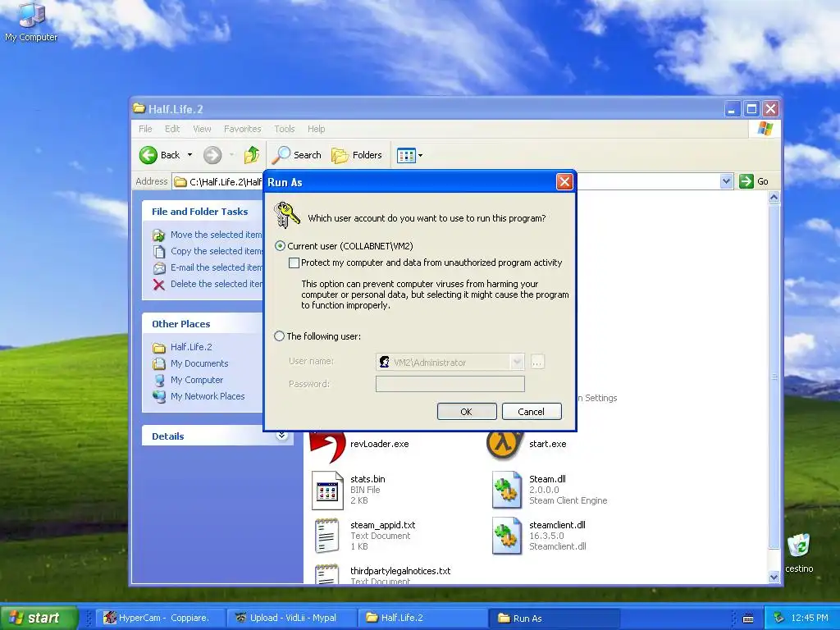840x630 pixels.
Task: Select the steamclient.dll file icon
Action: click(x=507, y=536)
